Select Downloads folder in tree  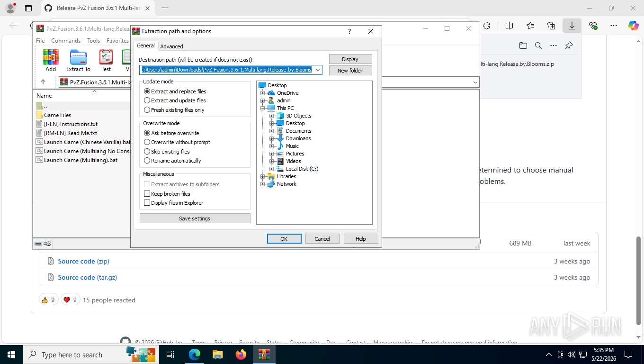tap(298, 138)
